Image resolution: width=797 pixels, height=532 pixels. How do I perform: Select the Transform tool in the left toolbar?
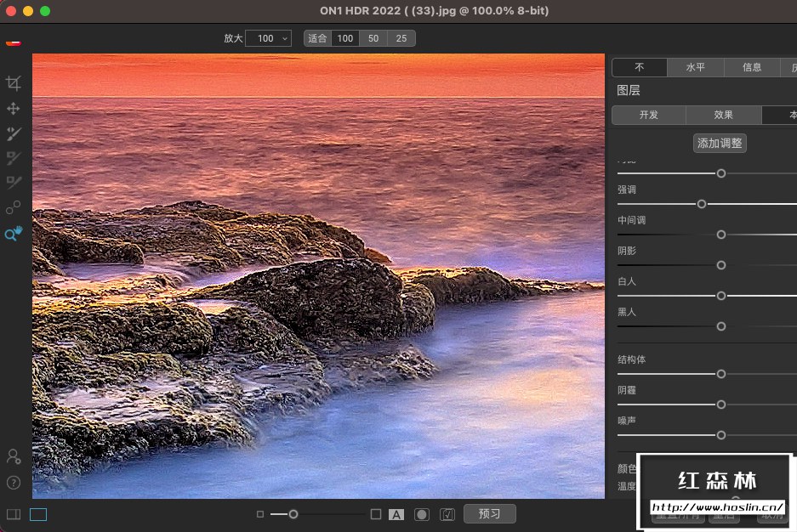point(14,109)
